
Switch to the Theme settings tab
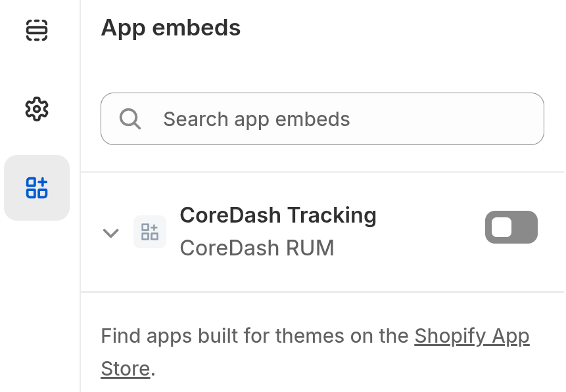(x=37, y=109)
